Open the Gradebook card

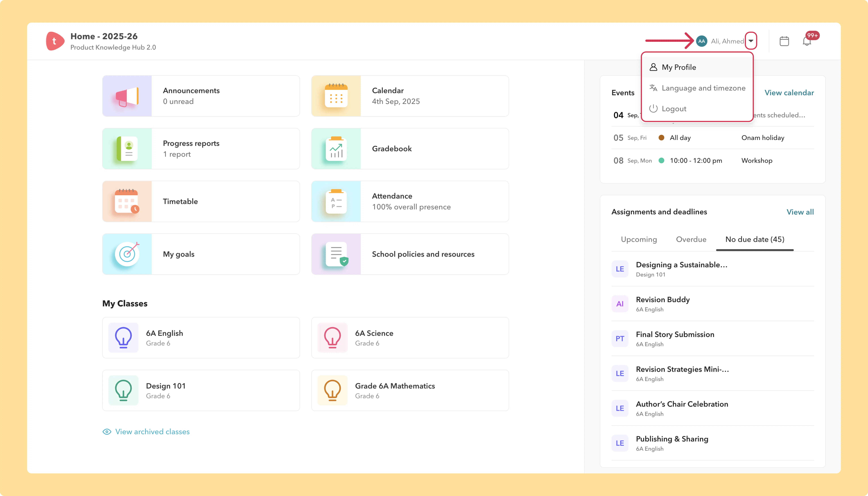pyautogui.click(x=410, y=149)
